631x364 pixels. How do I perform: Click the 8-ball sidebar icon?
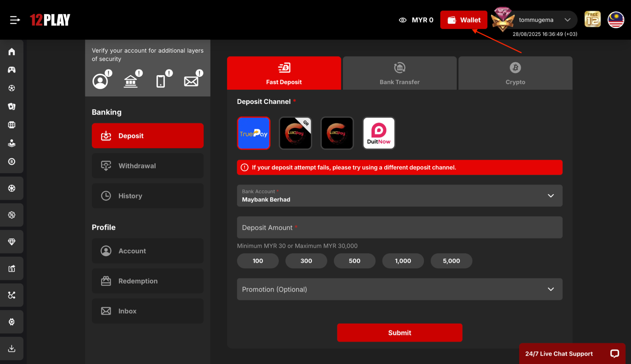[x=12, y=162]
